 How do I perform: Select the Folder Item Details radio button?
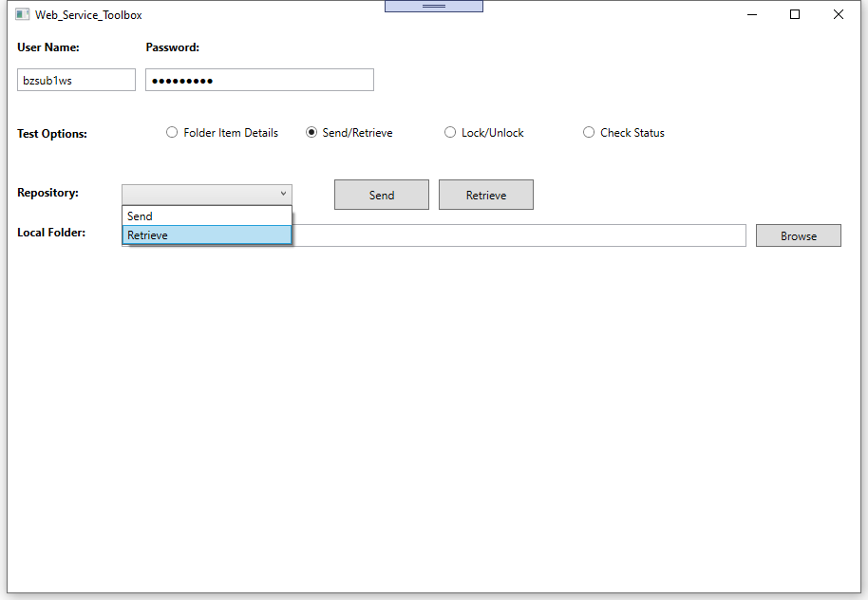[172, 133]
